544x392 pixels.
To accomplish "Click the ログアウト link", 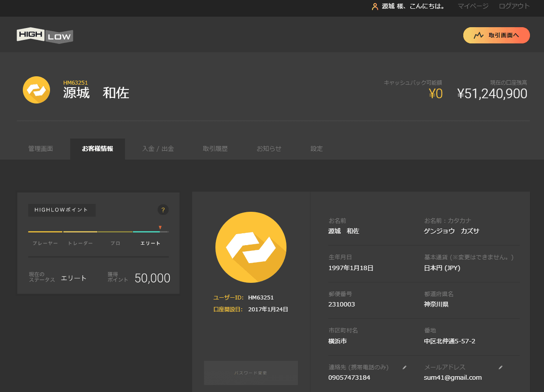I will click(514, 6).
